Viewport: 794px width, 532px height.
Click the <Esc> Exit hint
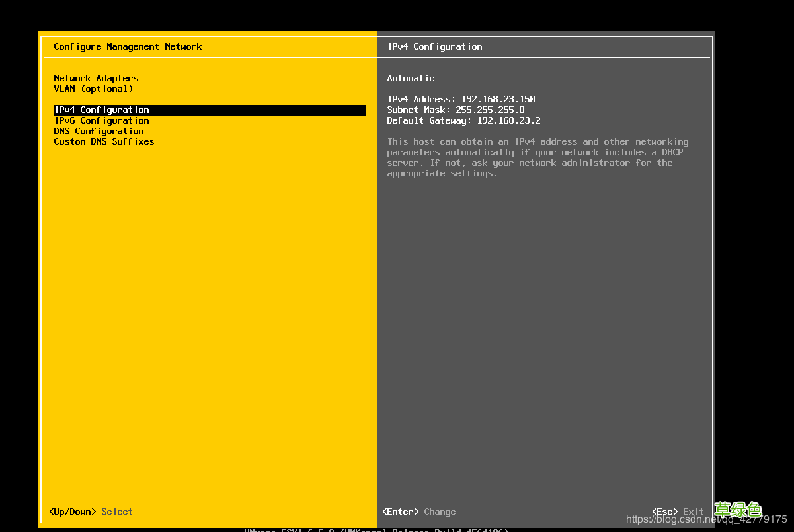(x=678, y=512)
